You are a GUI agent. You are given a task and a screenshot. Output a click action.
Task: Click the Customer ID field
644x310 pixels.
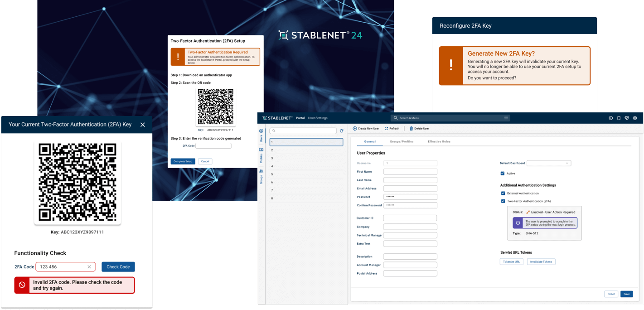[410, 218]
